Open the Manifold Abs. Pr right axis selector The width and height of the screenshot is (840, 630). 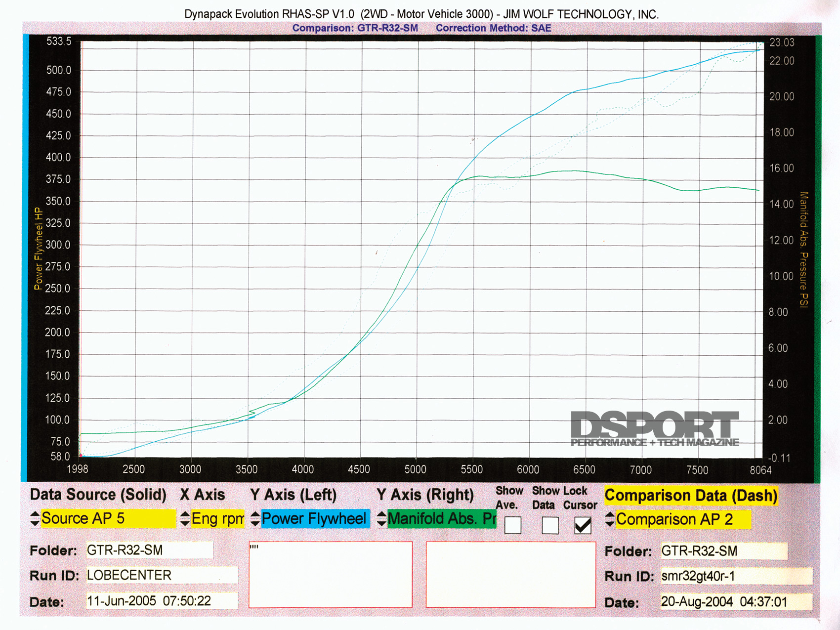(442, 518)
